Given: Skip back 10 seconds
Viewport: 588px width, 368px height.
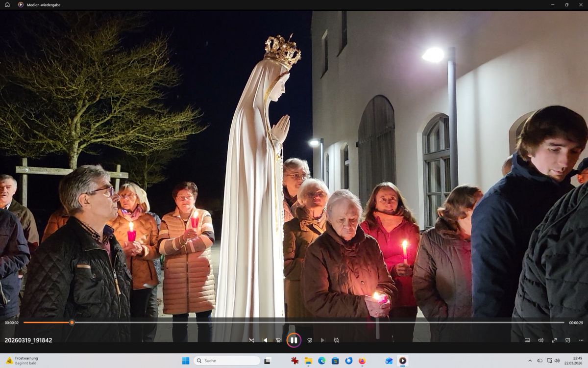Looking at the screenshot, I should click(278, 340).
